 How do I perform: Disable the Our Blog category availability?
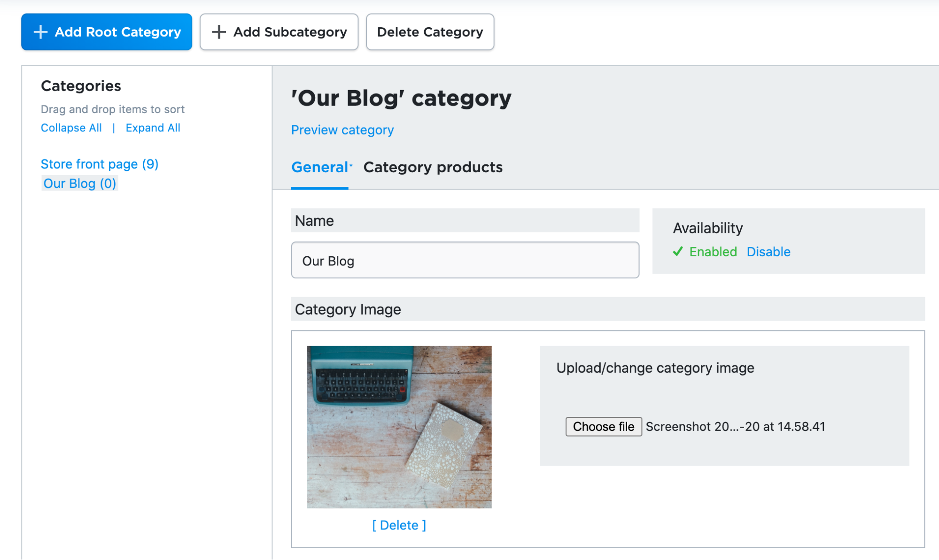[768, 252]
